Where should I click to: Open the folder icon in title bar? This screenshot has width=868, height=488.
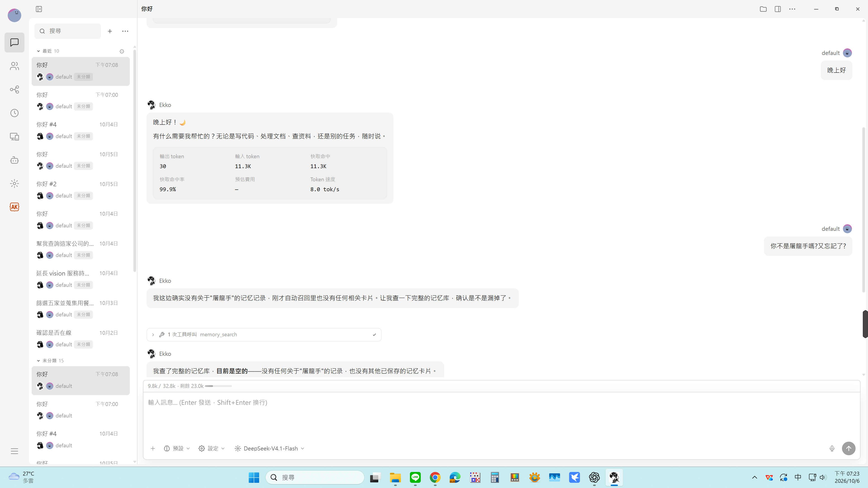[x=763, y=9]
